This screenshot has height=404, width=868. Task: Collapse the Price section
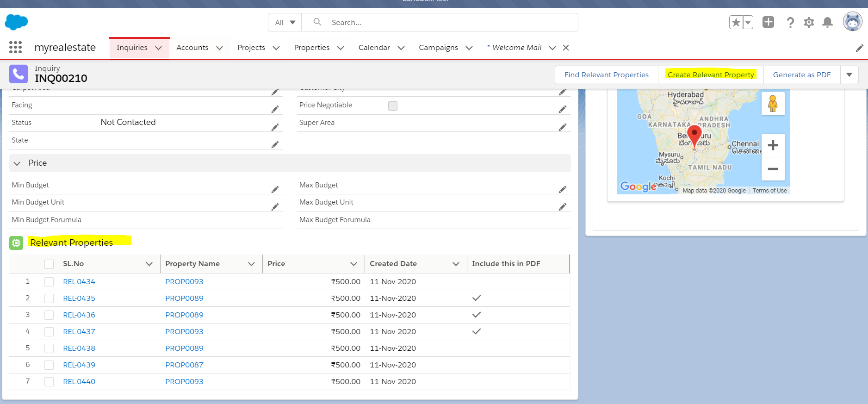click(x=17, y=163)
